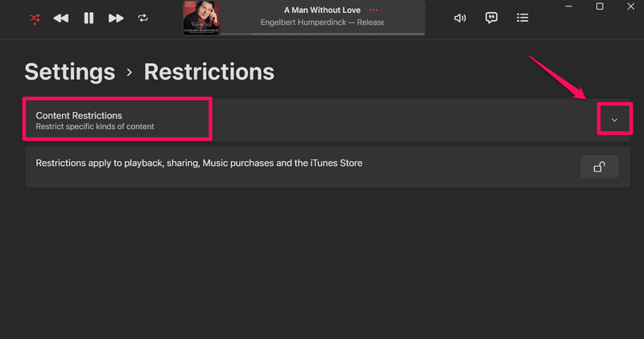Screen dimensions: 644x339
Task: Skip to the previous track
Action: pyautogui.click(x=61, y=18)
